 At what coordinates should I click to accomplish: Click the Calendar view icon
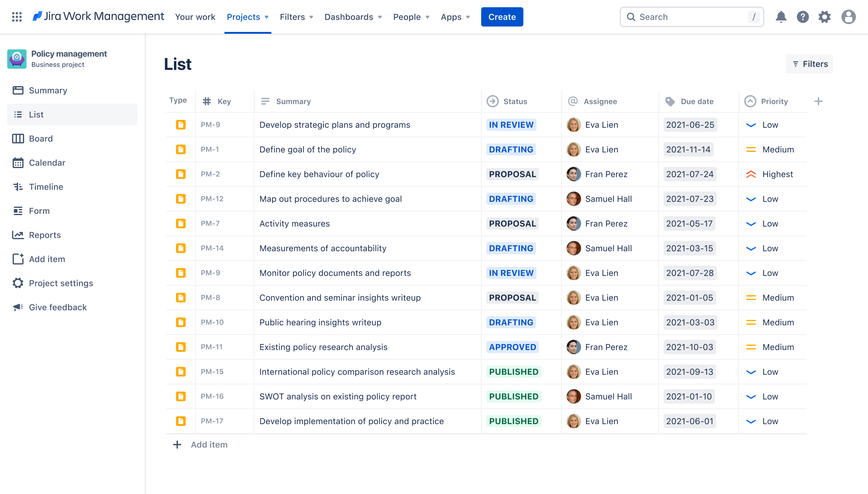pyautogui.click(x=17, y=162)
